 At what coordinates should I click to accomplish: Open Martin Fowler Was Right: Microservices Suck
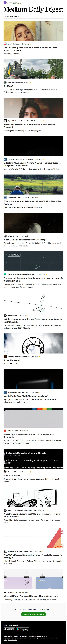click(x=26, y=396)
